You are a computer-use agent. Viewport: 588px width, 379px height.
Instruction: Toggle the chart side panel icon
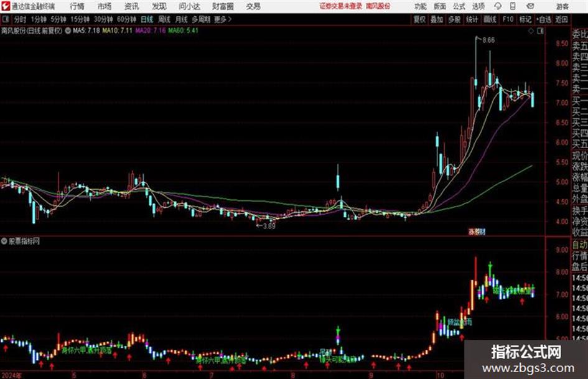click(540, 31)
